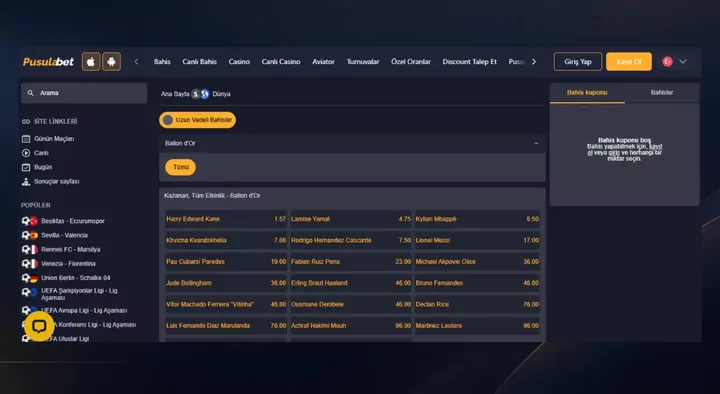
Task: Switch to the Bahisler tab
Action: click(662, 93)
